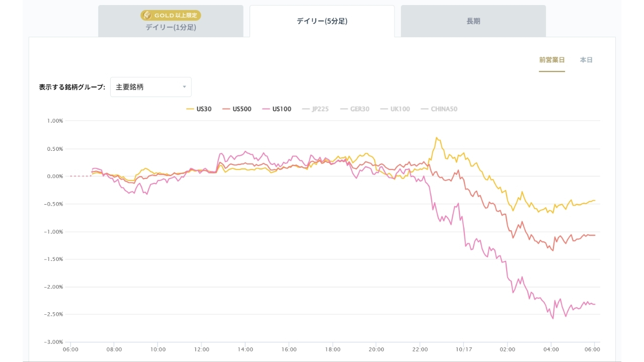Open the 長期 tab
This screenshot has width=644, height=362.
pos(473,21)
